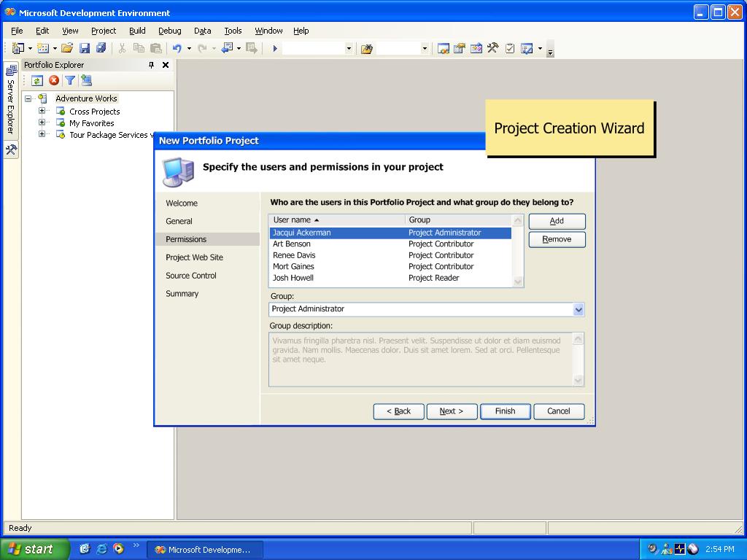Click the Navigate Forward toolbar icon
This screenshot has width=747, height=560.
[252, 48]
